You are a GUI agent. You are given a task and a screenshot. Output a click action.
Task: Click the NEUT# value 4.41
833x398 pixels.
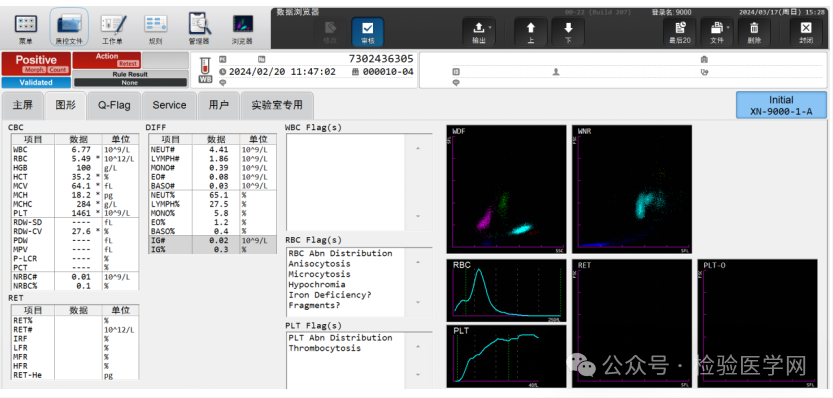click(219, 150)
